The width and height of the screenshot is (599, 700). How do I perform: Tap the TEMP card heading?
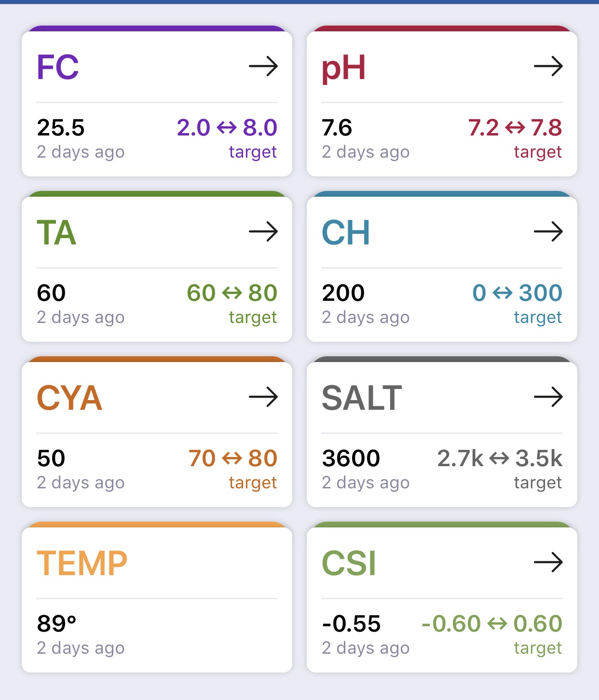click(x=82, y=563)
